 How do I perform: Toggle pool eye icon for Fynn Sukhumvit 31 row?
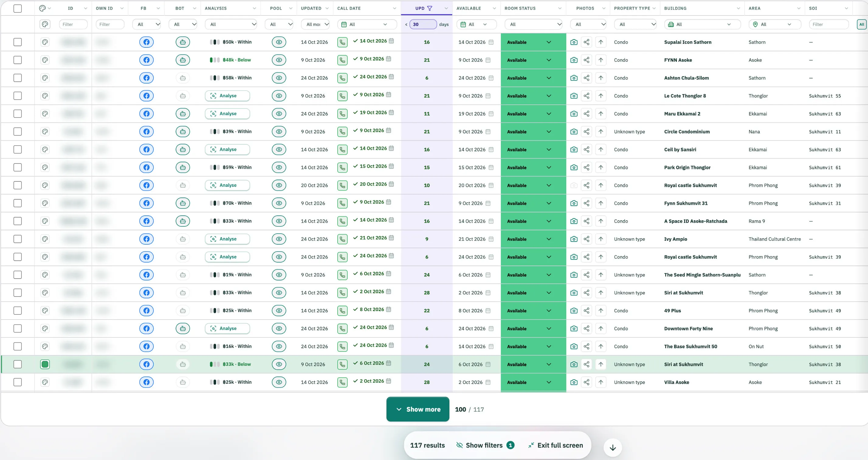coord(279,203)
